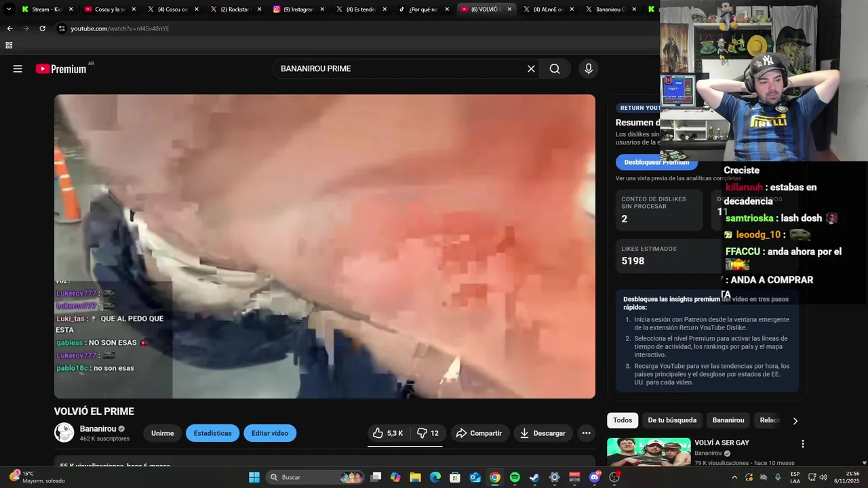This screenshot has height=488, width=868.
Task: Share the video via Compartir
Action: [479, 433]
